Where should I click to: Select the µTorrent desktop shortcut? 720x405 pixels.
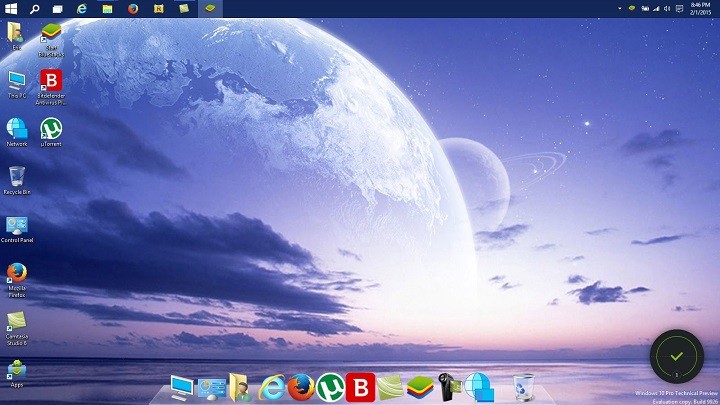click(x=51, y=132)
